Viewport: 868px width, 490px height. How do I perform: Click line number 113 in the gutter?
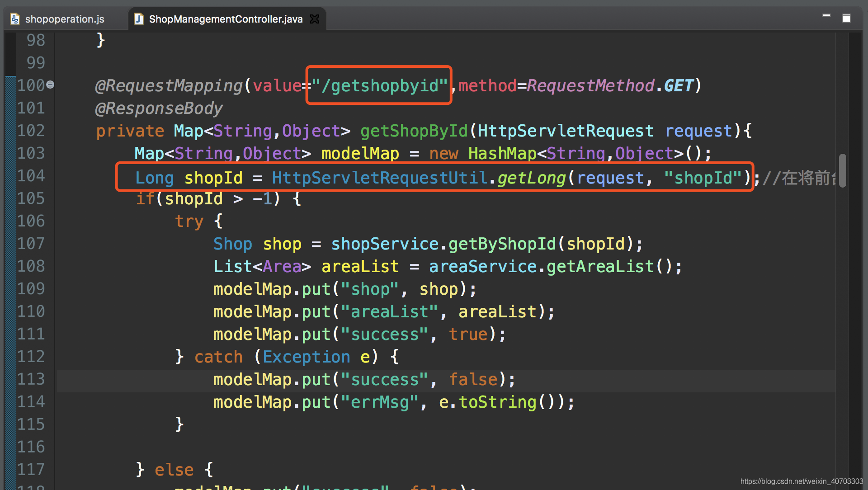point(31,379)
